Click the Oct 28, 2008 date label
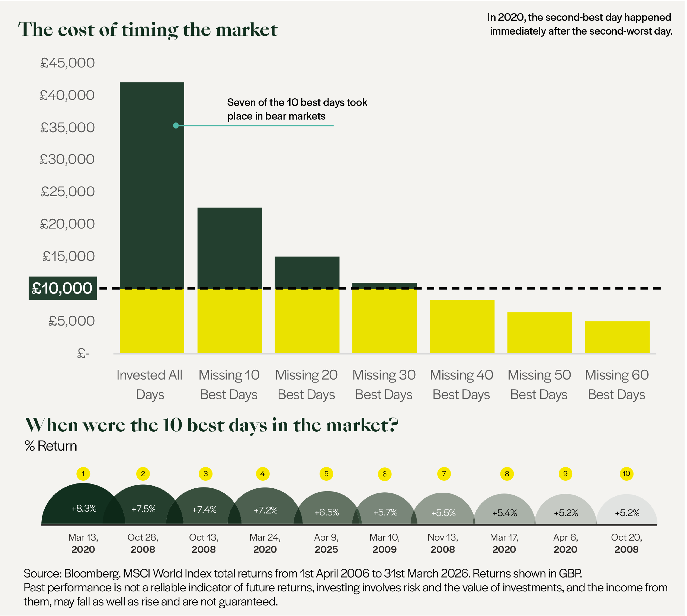The height and width of the screenshot is (616, 687). pyautogui.click(x=143, y=543)
